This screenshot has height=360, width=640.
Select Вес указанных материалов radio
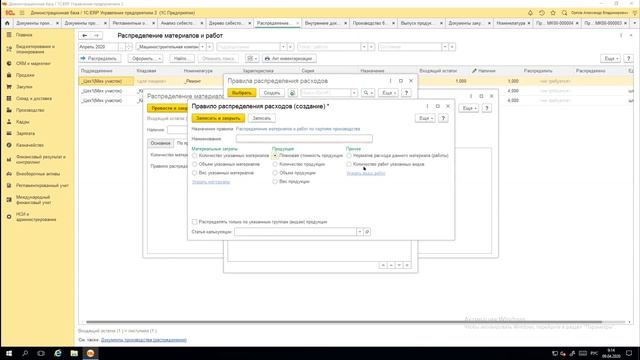click(195, 173)
